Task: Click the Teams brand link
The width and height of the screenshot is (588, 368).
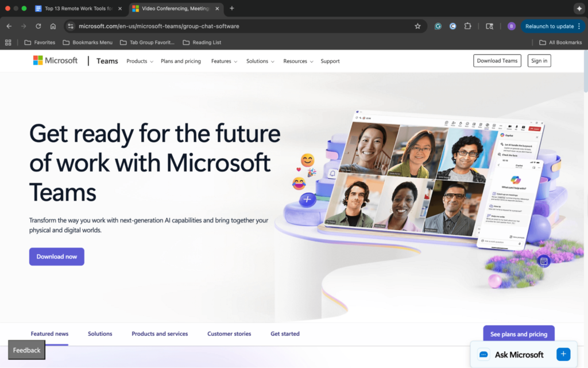Action: click(x=107, y=61)
